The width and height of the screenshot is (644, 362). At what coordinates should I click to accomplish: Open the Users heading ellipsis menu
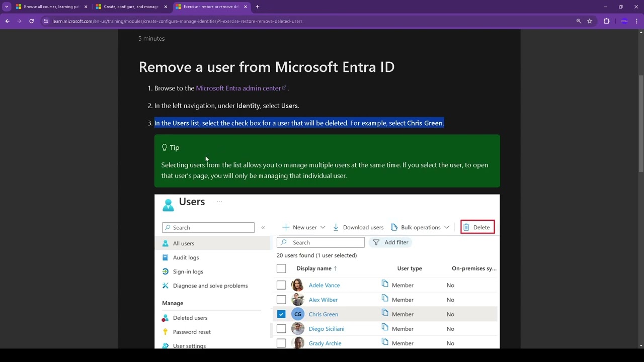click(219, 202)
